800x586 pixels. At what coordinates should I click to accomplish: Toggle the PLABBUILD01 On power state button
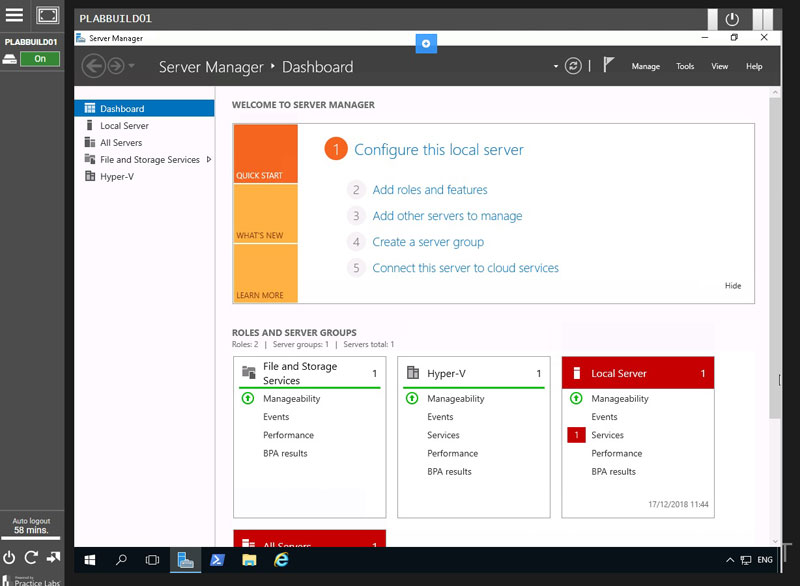click(x=40, y=59)
